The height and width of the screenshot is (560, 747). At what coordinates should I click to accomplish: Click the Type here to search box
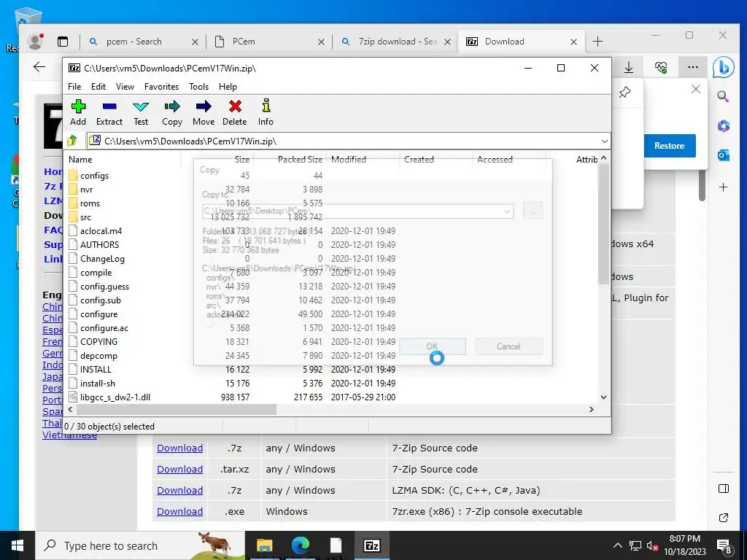[141, 545]
